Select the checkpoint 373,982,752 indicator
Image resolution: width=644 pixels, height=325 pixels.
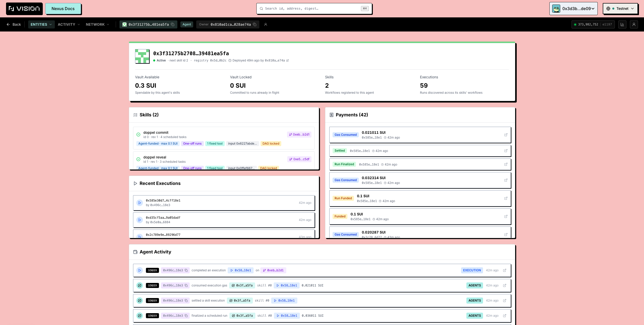pos(593,24)
